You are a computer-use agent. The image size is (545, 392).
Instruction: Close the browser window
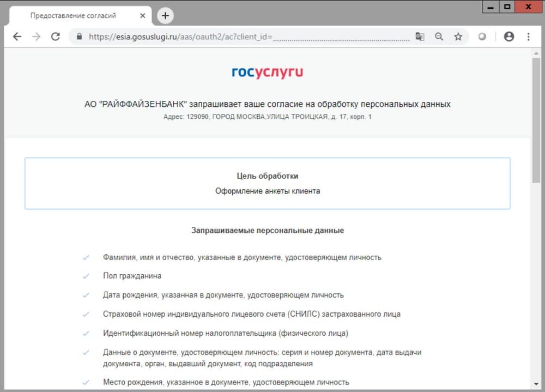pyautogui.click(x=529, y=7)
